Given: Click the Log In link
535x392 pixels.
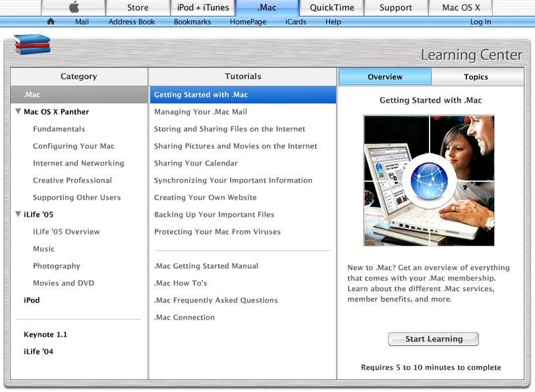Looking at the screenshot, I should click(481, 22).
